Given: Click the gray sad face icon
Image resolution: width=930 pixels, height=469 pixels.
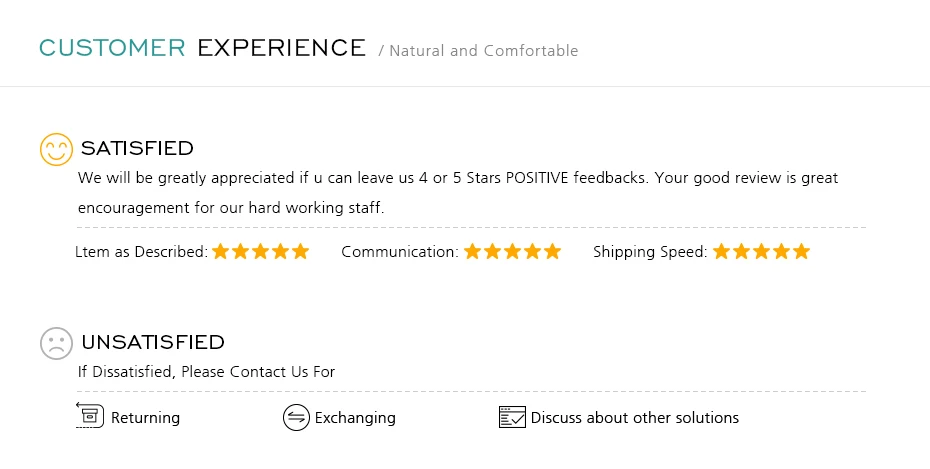Looking at the screenshot, I should click(x=56, y=343).
